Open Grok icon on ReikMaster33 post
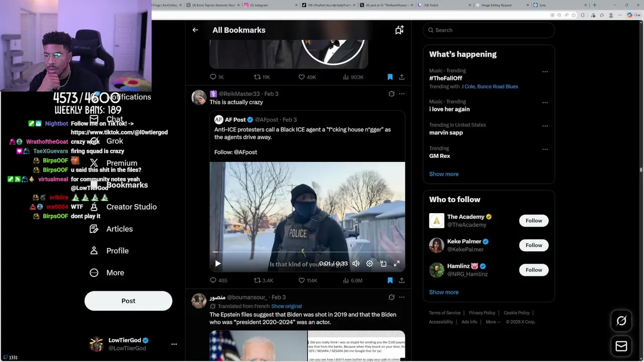The image size is (644, 362). [x=391, y=94]
